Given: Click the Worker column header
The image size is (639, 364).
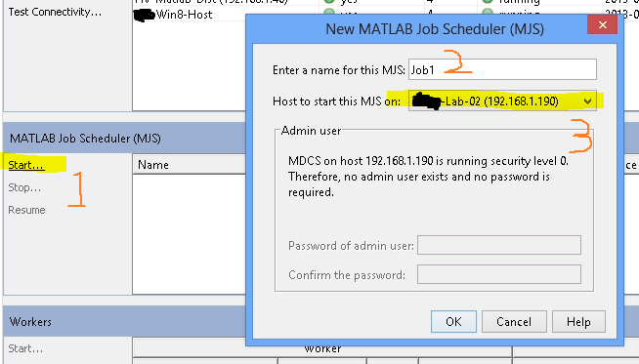Looking at the screenshot, I should pos(322,349).
